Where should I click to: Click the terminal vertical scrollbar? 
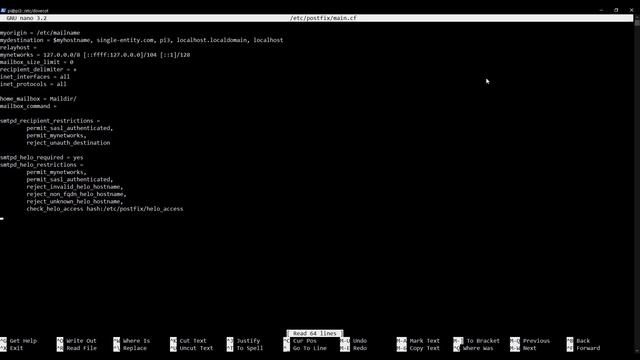(637, 184)
